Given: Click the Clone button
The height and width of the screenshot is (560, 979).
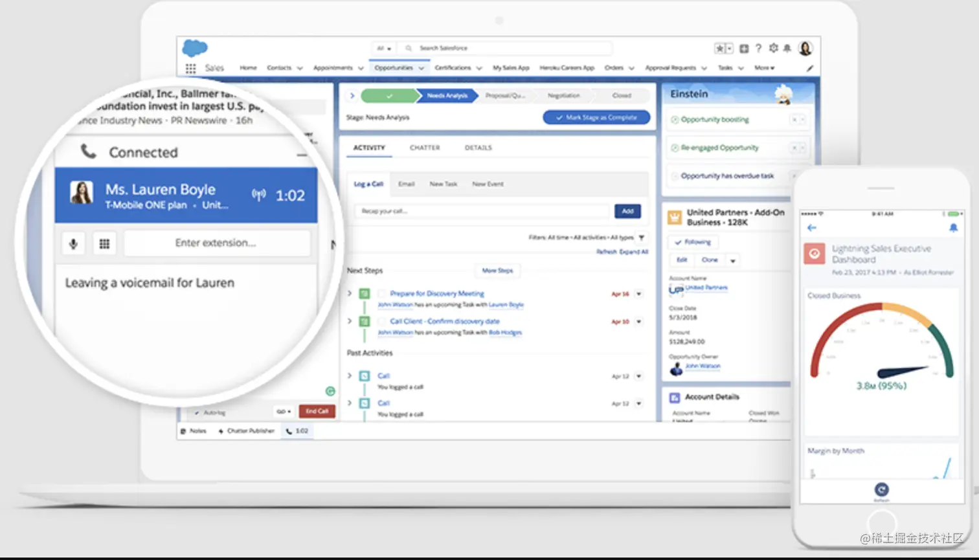Looking at the screenshot, I should [x=710, y=260].
